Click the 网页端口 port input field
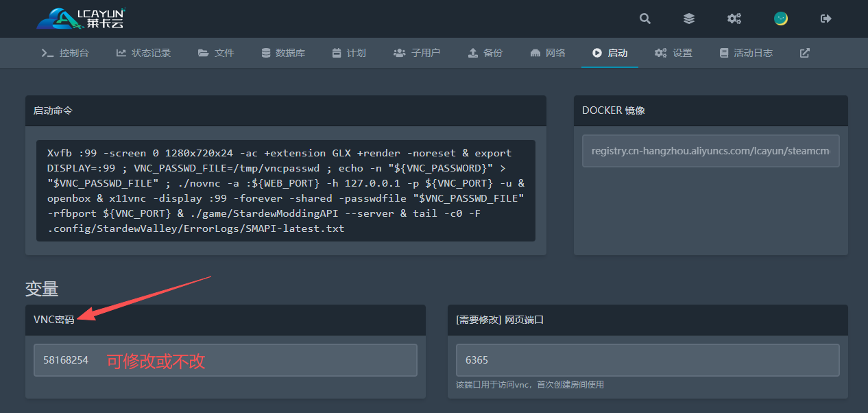Image resolution: width=868 pixels, height=413 pixels. tap(647, 360)
